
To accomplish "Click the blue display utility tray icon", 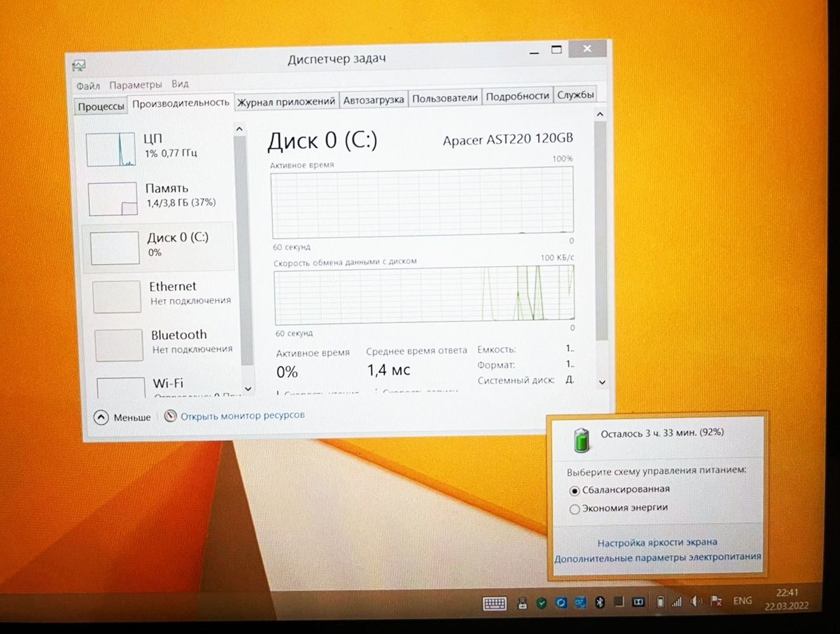I will [x=580, y=603].
